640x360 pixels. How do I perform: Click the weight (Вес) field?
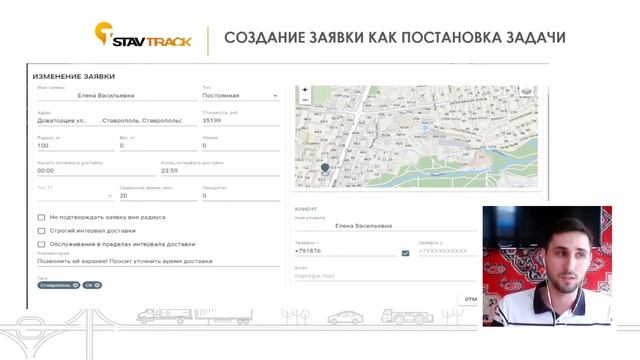pos(158,146)
